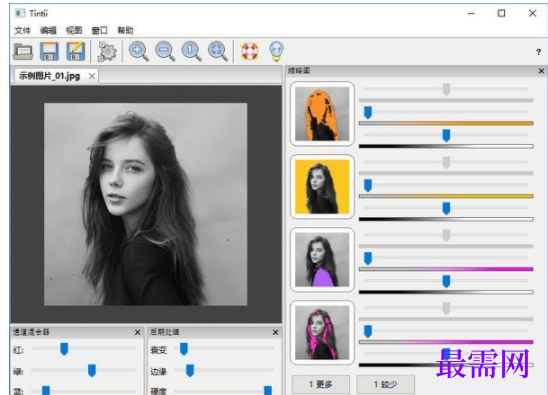548x395 pixels.
Task: Click the yellow thumbnail's lightness slider handle
Action: point(446,208)
